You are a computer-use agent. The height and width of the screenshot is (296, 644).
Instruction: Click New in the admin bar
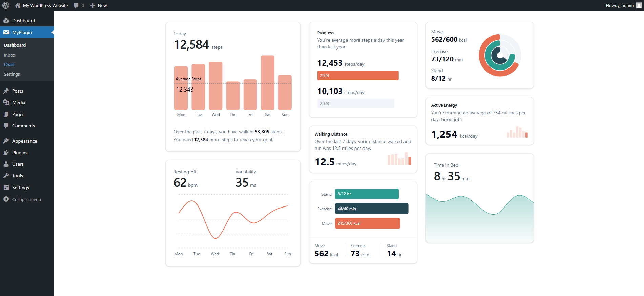click(x=102, y=5)
